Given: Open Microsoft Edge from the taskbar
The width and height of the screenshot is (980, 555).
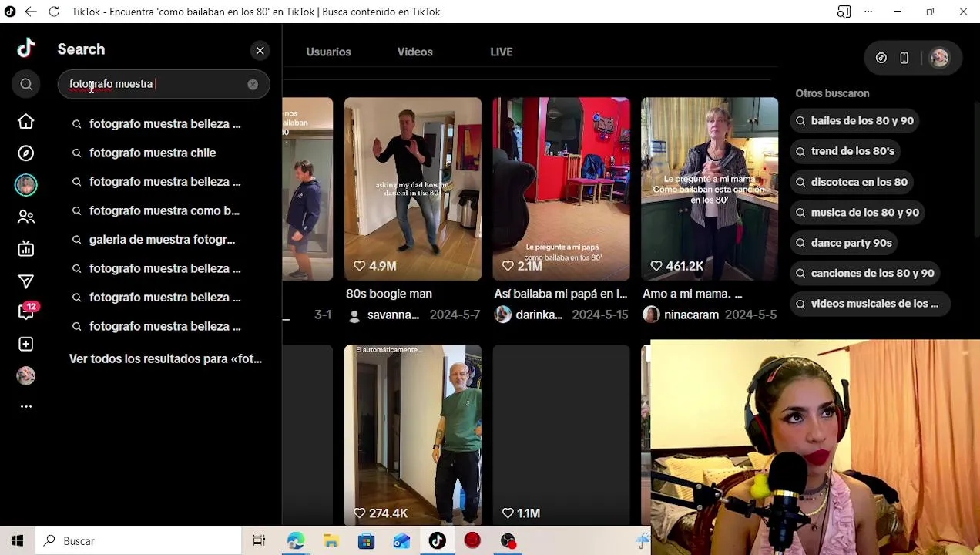Looking at the screenshot, I should pos(296,541).
